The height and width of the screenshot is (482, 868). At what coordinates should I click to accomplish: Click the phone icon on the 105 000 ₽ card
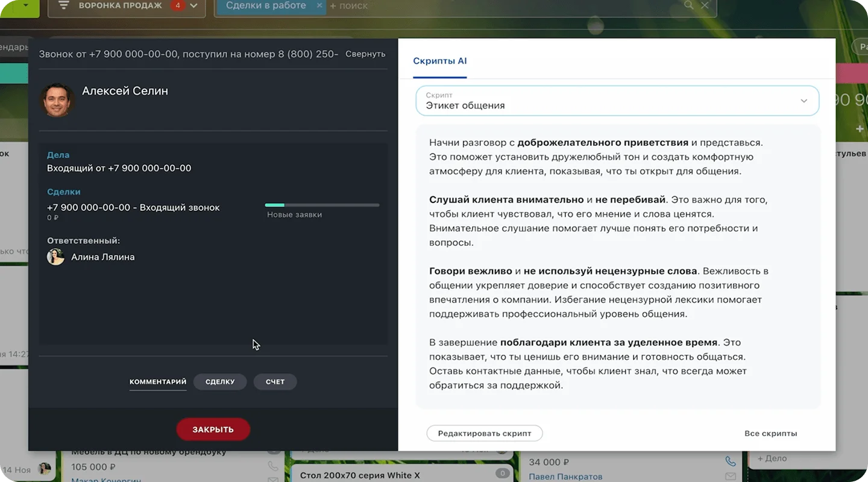(x=273, y=466)
